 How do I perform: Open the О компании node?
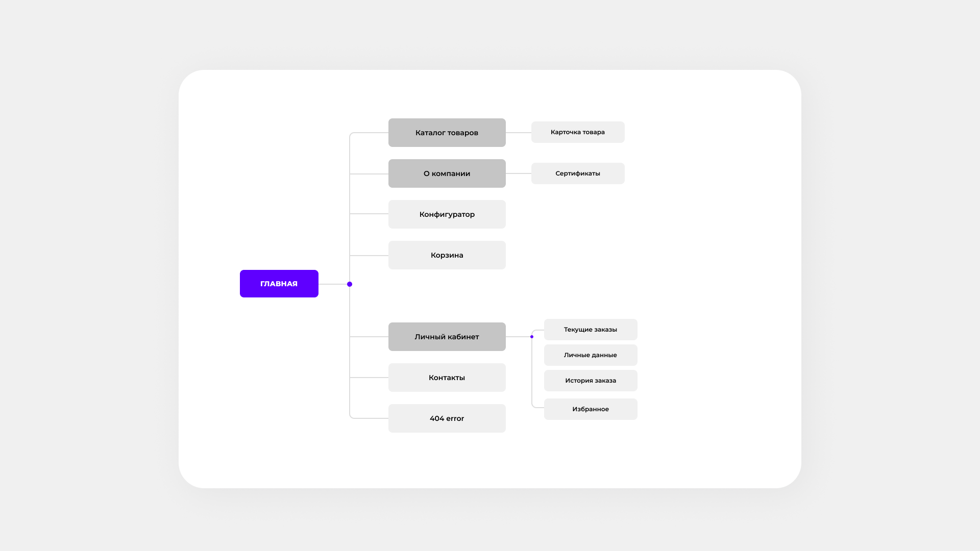[x=447, y=173]
